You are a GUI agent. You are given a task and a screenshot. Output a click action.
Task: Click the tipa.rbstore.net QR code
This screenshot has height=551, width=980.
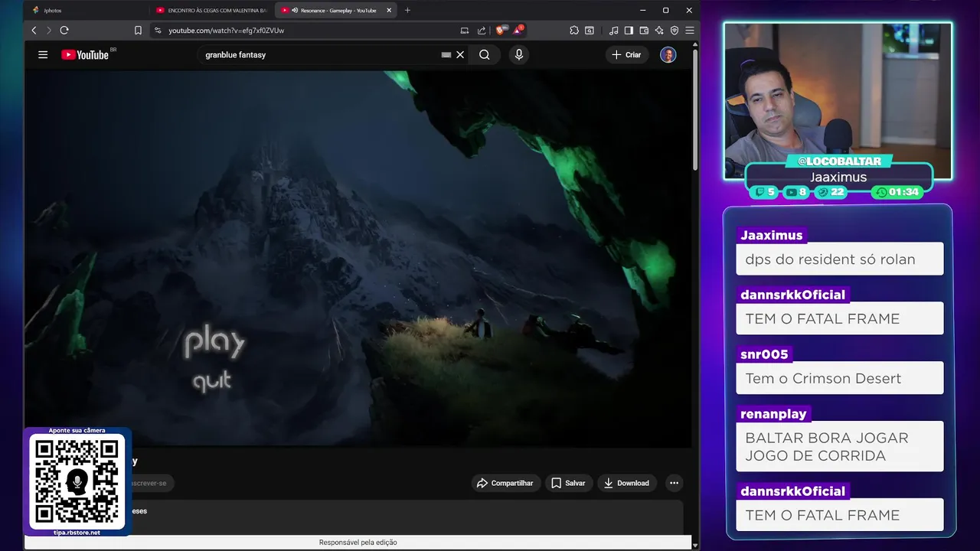click(77, 482)
